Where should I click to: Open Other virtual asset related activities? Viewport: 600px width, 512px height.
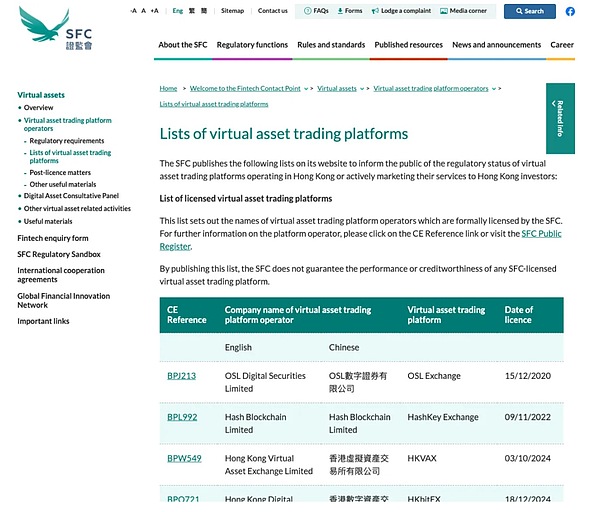coord(77,209)
